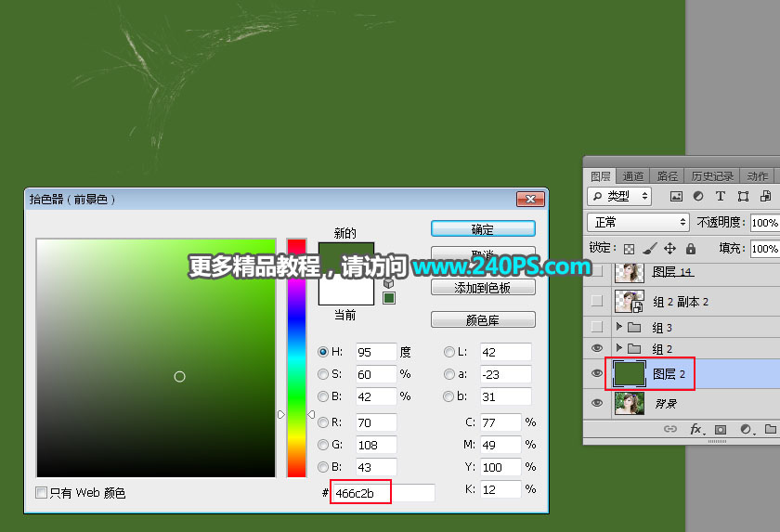Click the out-of-gamut warning cube icon

(x=388, y=283)
